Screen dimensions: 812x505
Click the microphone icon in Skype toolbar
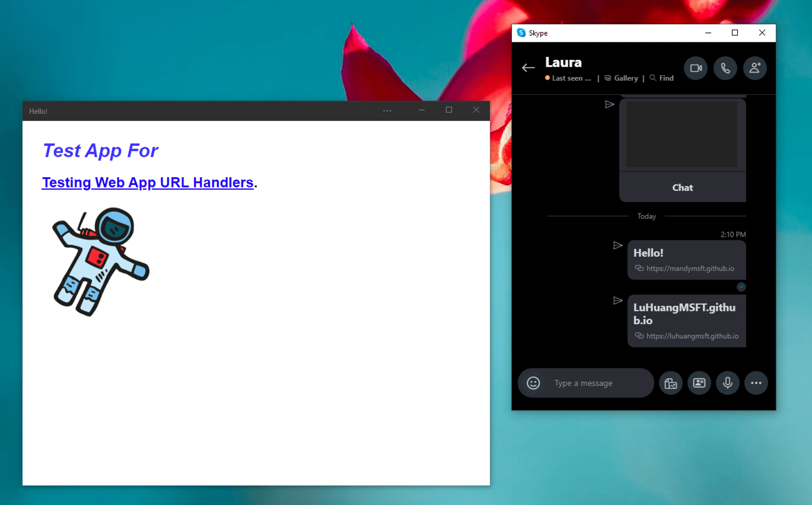tap(726, 383)
